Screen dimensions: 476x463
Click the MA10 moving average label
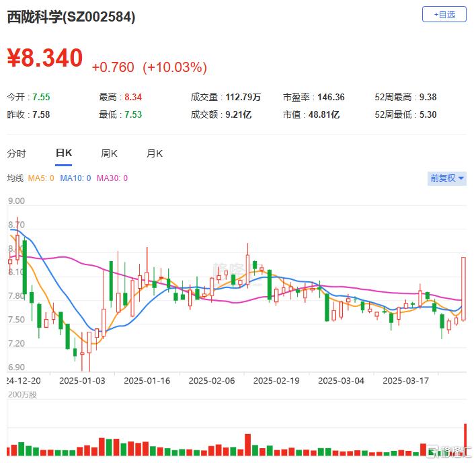[x=75, y=178]
